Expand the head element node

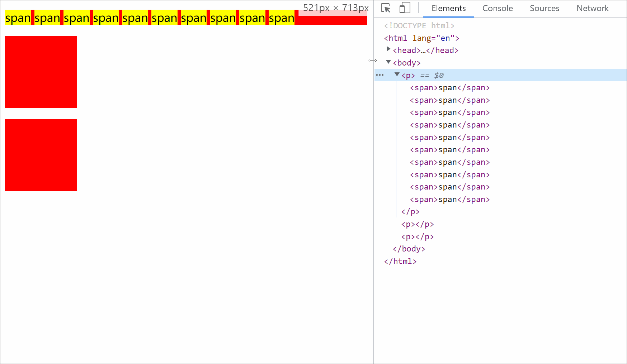(388, 49)
